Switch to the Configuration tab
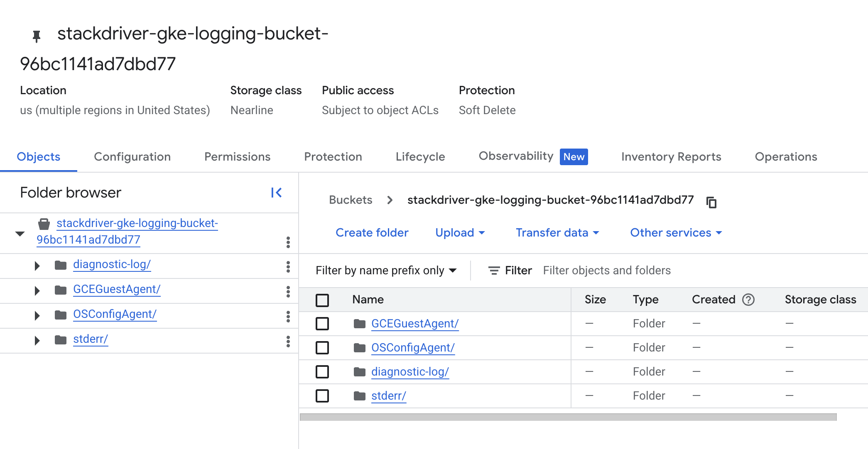 (x=132, y=157)
